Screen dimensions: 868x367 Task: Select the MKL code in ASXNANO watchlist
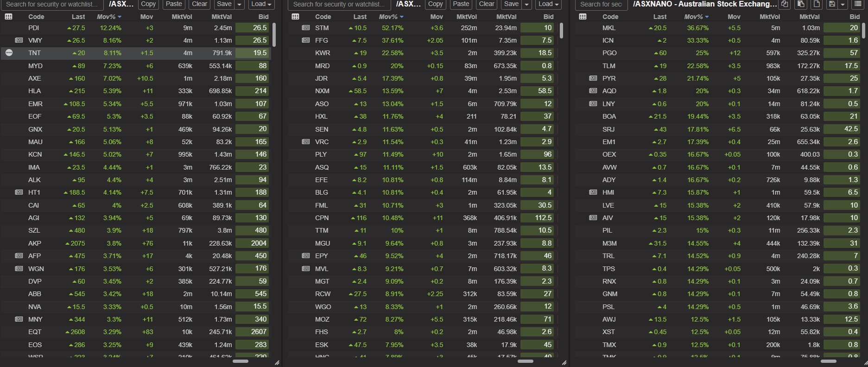pos(609,28)
